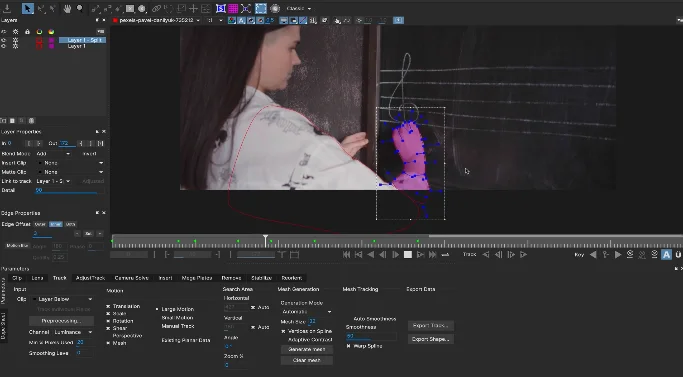The width and height of the screenshot is (683, 377).
Task: Click the round Quick Stabilize icon
Action: click(275, 8)
